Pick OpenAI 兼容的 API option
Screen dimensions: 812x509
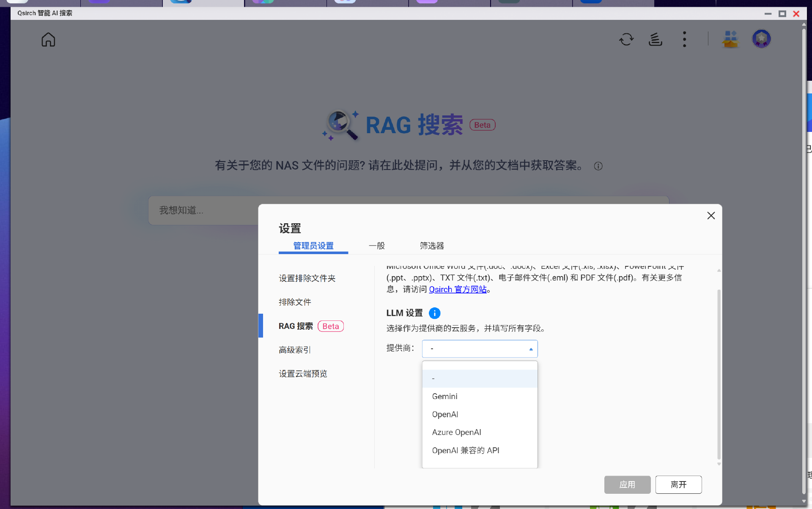(x=465, y=450)
